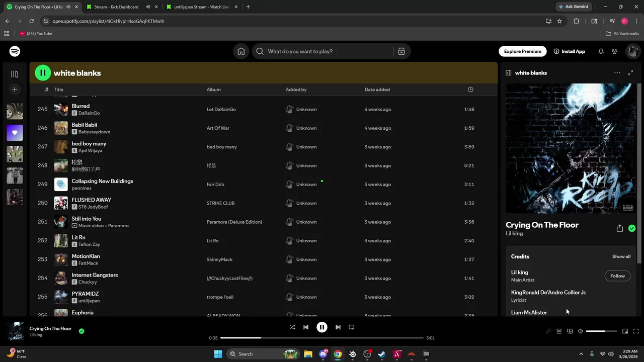Sort the track list by Title column
Screen dimensions: 644x362
(58, 89)
